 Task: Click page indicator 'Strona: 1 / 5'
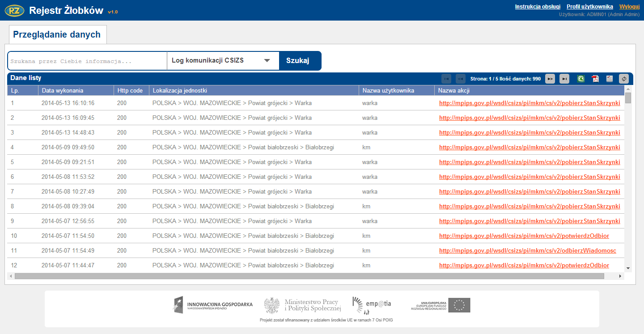click(484, 79)
